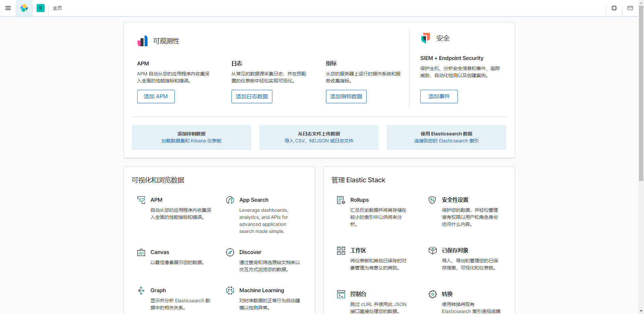Click the 主页 breadcrumb

point(57,8)
